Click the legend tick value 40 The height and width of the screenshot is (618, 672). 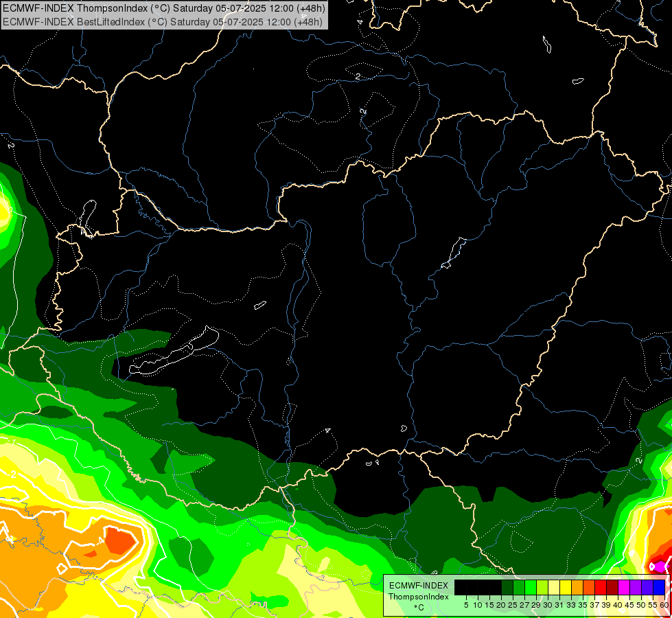click(x=618, y=605)
